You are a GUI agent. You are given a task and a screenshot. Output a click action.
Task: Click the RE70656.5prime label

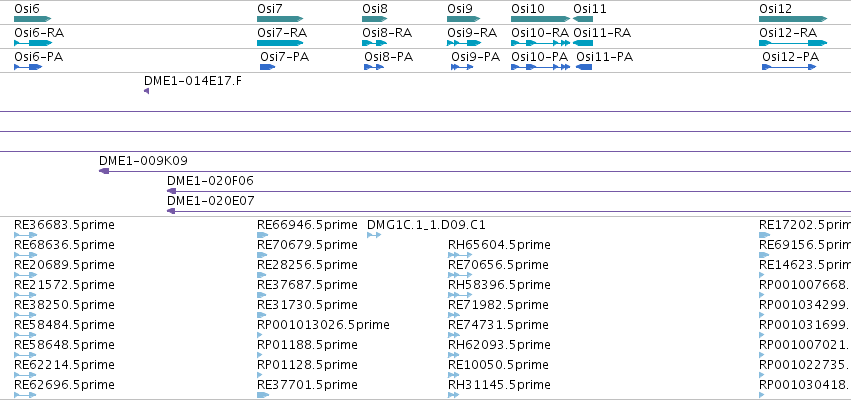coord(498,265)
